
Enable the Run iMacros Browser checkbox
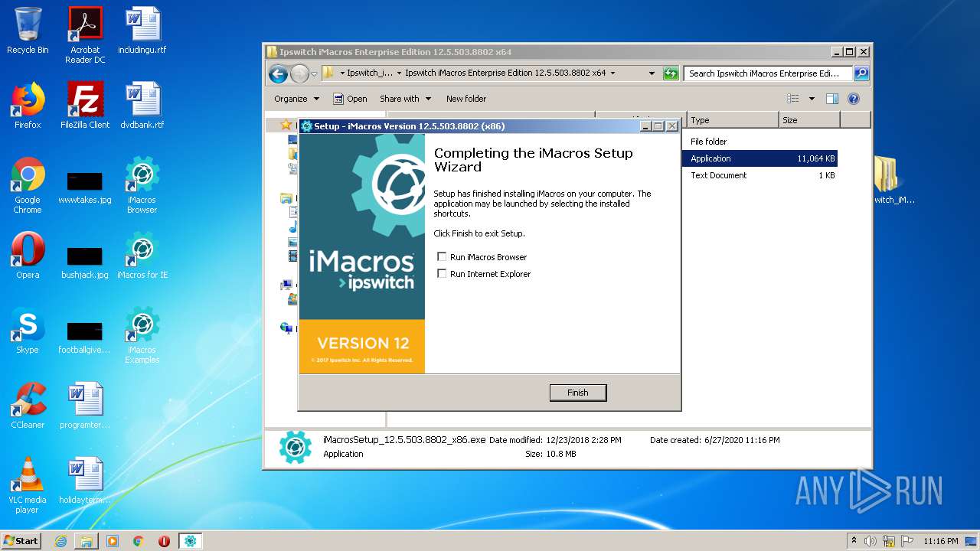point(442,257)
